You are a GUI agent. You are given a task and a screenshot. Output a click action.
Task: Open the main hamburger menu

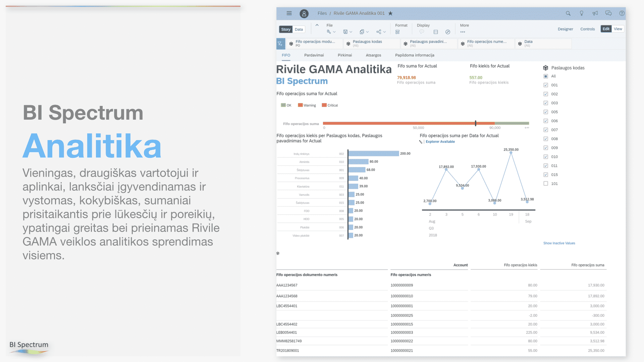click(x=289, y=13)
